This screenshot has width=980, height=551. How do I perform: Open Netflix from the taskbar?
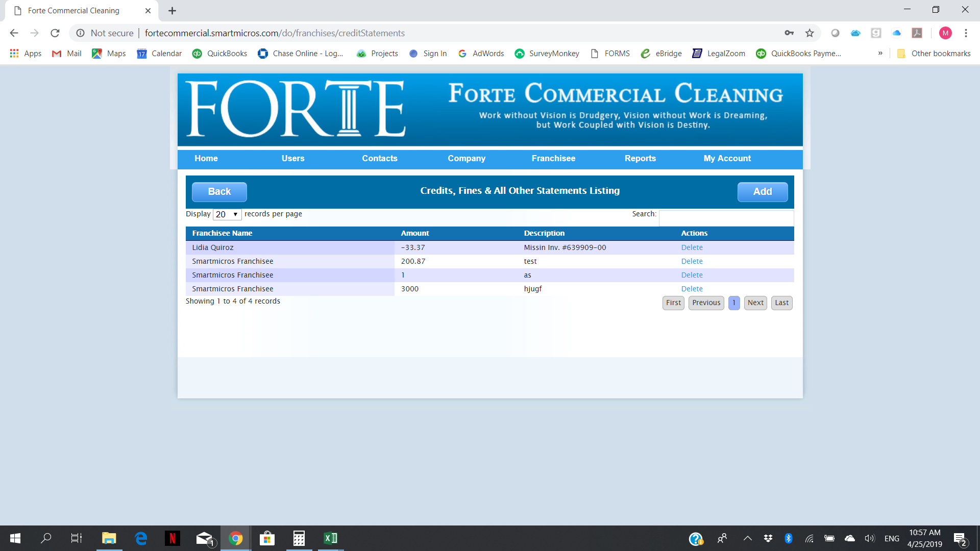pyautogui.click(x=172, y=538)
